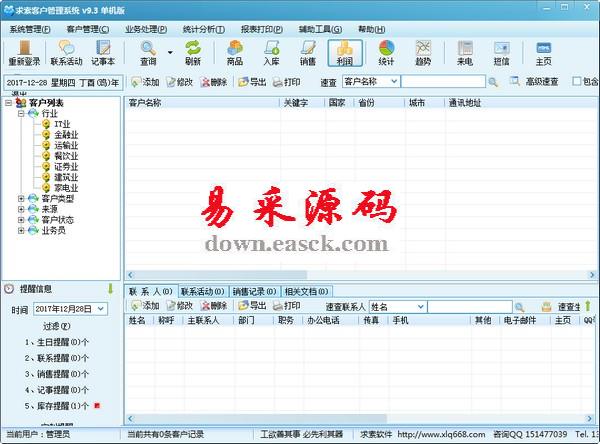Open the 辅助工具 menu
This screenshot has width=600, height=444.
point(320,29)
